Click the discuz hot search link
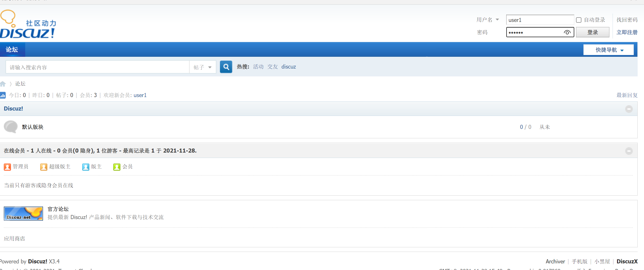This screenshot has height=270, width=644. point(289,67)
